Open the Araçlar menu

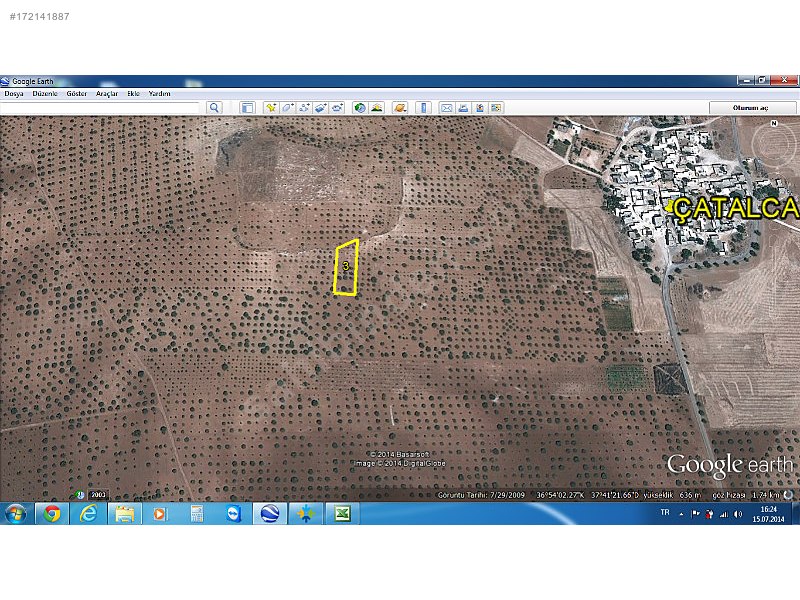(x=107, y=94)
